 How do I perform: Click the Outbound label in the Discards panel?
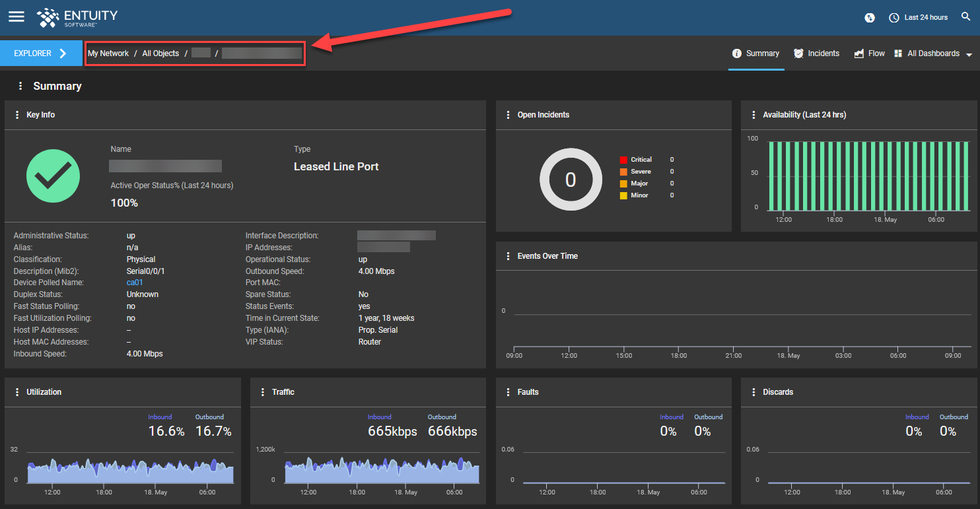[954, 417]
